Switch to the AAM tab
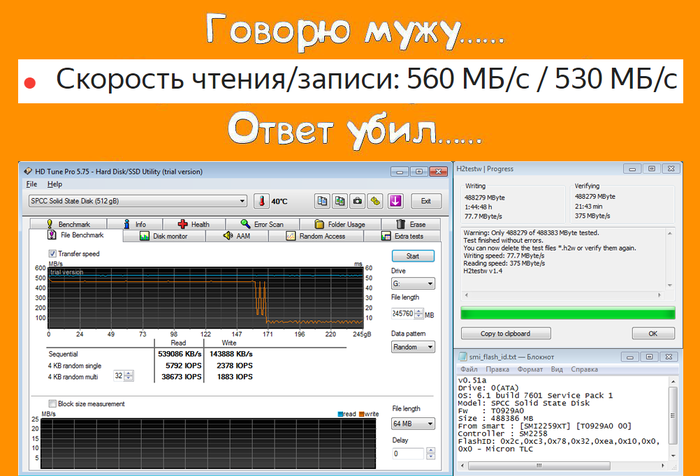This screenshot has height=476, width=700. click(x=237, y=236)
